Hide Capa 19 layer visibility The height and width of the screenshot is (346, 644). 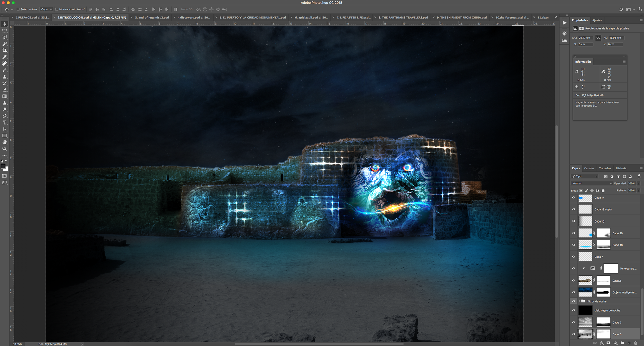[x=574, y=233]
